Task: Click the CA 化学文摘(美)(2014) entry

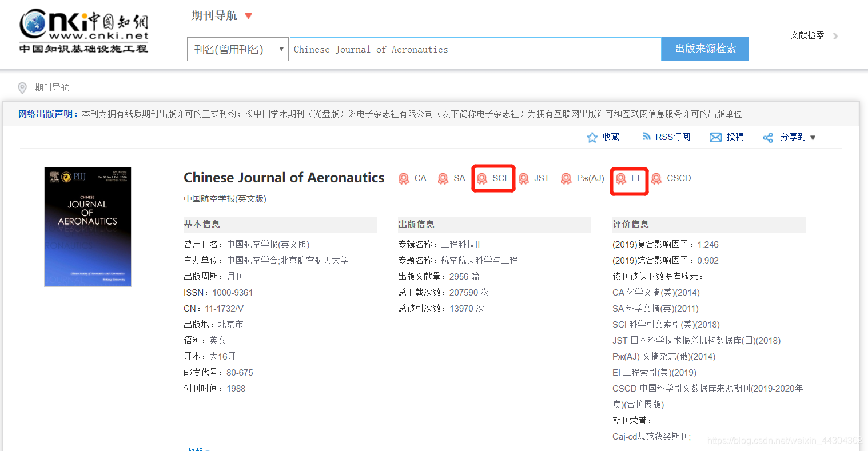Action: pyautogui.click(x=656, y=293)
